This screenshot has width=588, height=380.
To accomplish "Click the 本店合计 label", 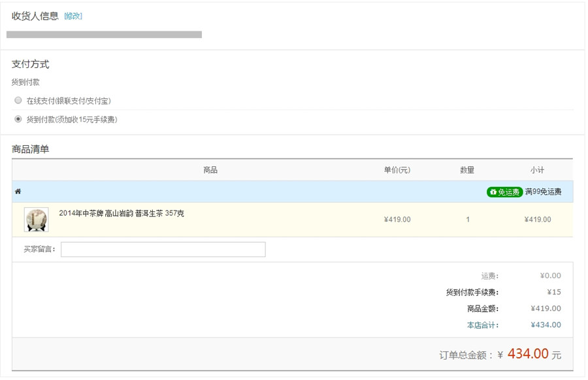I will 482,325.
